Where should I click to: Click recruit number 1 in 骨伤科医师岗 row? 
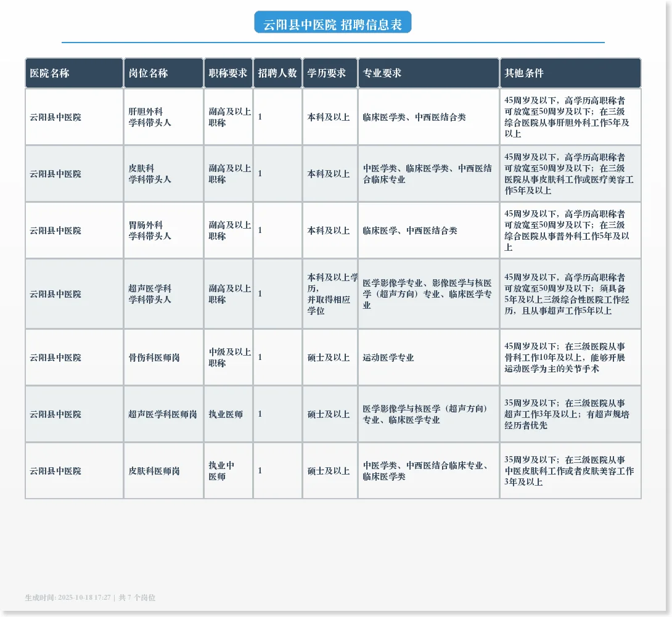277,358
